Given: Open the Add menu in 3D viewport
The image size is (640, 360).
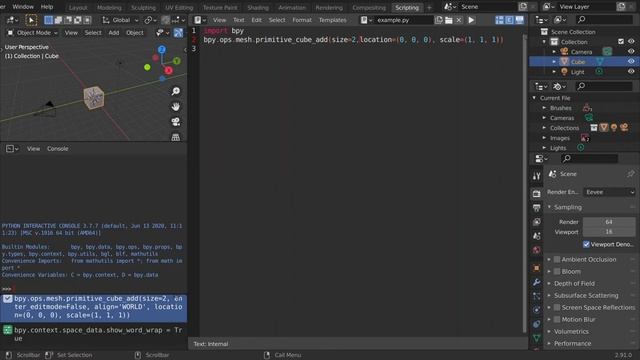Looking at the screenshot, I should point(113,33).
